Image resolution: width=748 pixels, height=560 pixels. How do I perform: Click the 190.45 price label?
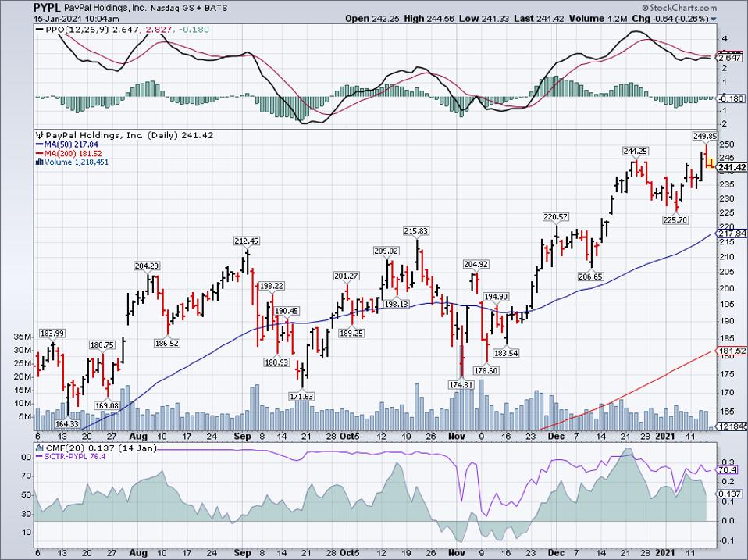coord(287,311)
